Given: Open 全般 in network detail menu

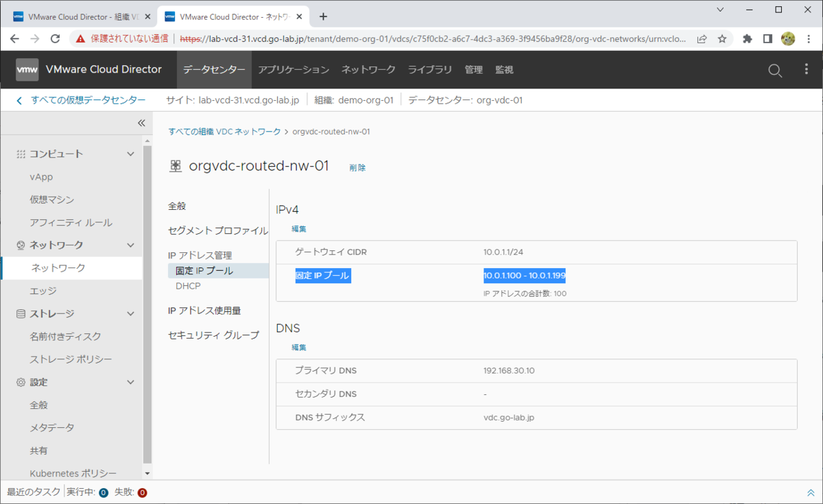Looking at the screenshot, I should [x=177, y=206].
